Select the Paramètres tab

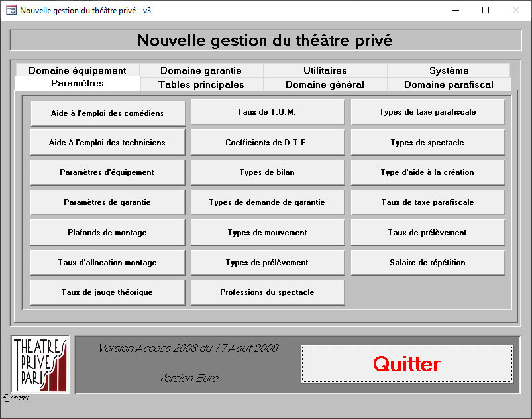pyautogui.click(x=78, y=83)
